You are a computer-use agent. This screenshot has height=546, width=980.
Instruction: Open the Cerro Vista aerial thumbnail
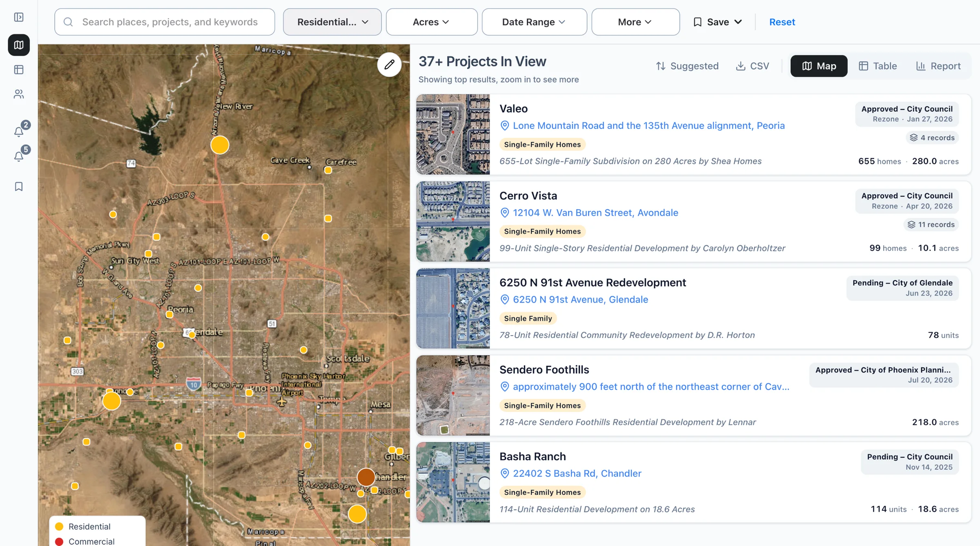(x=453, y=222)
